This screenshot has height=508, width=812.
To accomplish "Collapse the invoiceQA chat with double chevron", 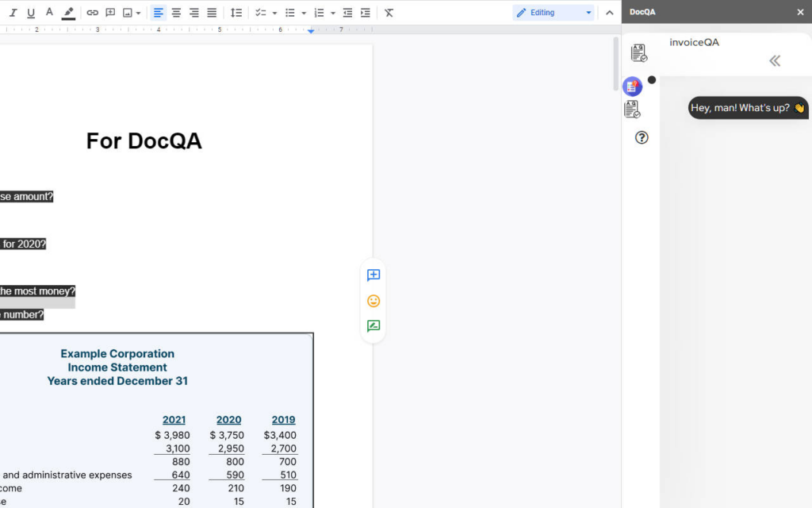I will point(775,60).
